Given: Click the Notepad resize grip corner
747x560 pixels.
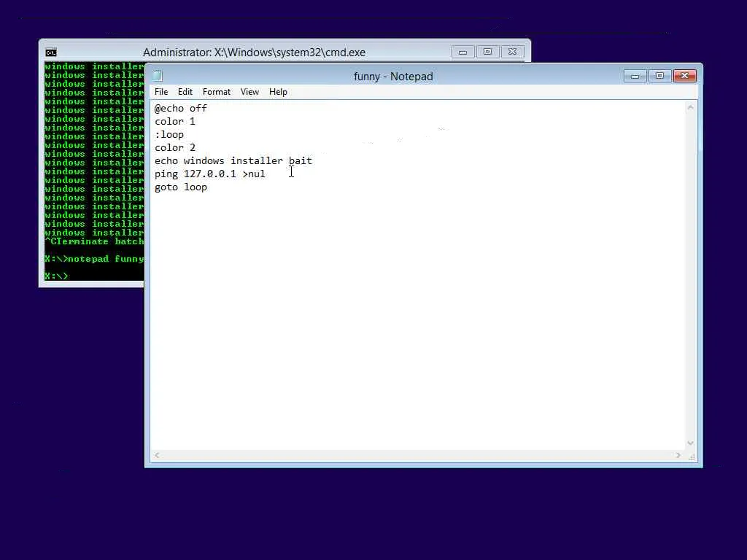Looking at the screenshot, I should tap(692, 456).
